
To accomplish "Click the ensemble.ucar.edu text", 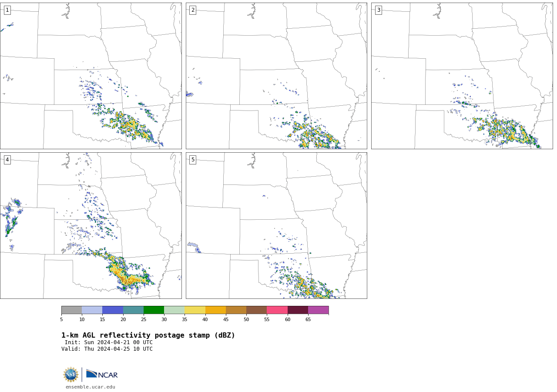I will click(91, 387).
